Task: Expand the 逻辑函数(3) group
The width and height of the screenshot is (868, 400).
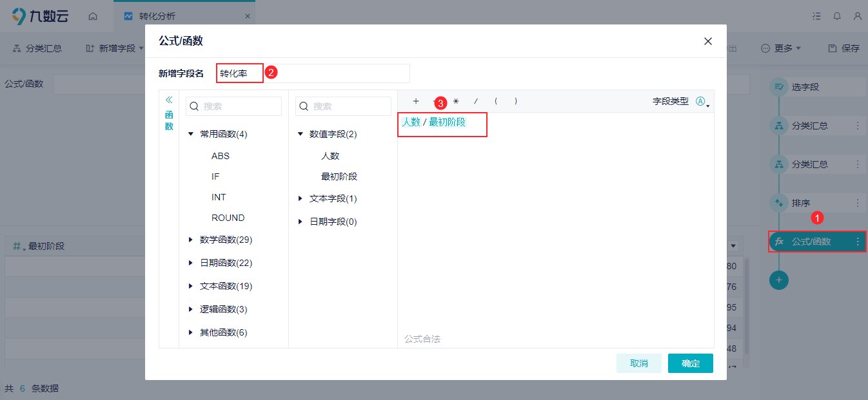Action: [191, 309]
